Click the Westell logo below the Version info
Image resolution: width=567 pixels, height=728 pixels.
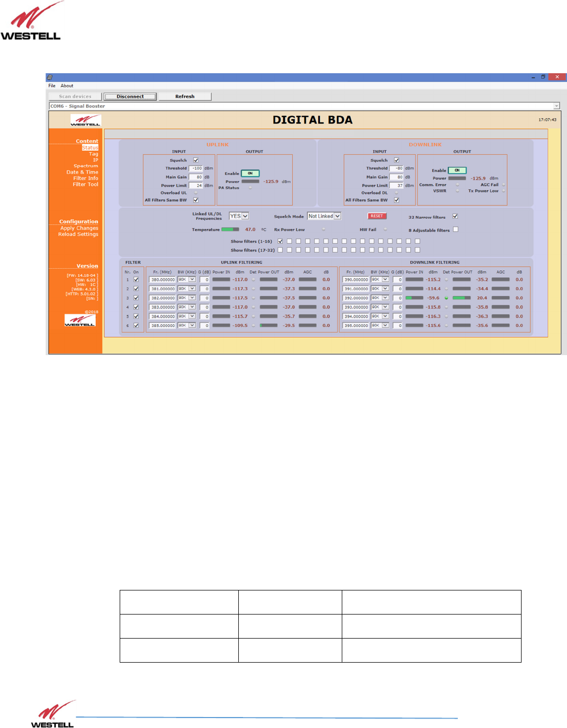point(80,320)
